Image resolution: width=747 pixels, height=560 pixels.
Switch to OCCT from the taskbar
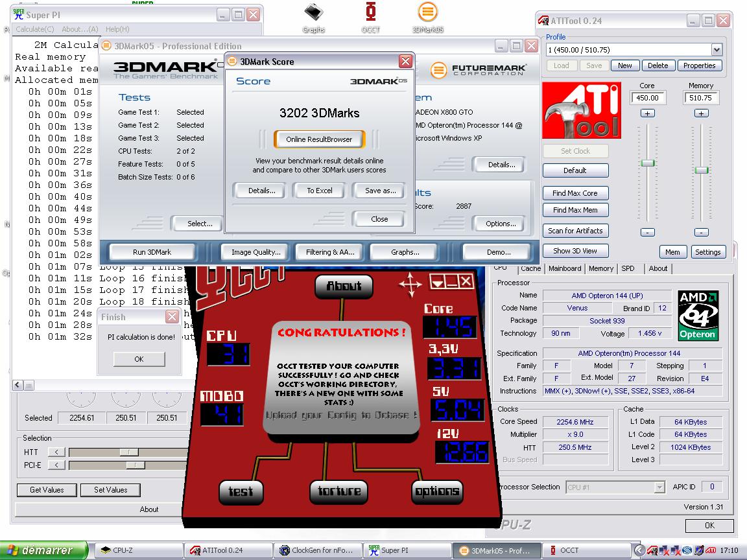click(x=586, y=550)
